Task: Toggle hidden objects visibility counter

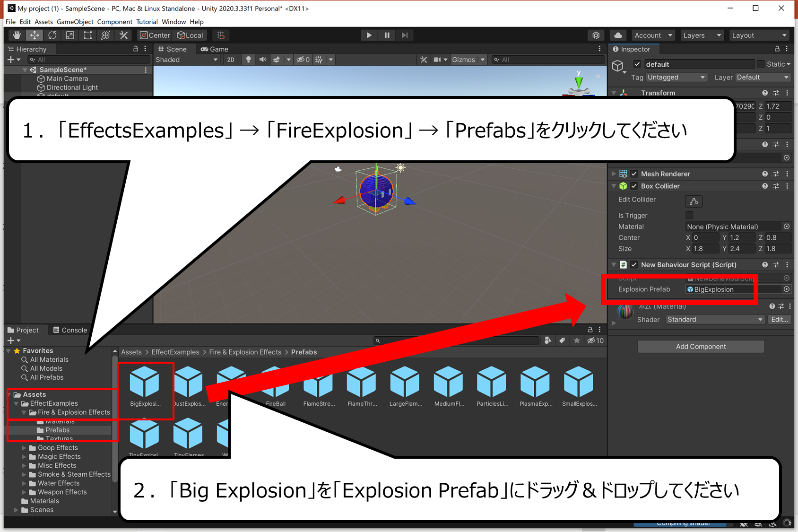Action: click(x=303, y=60)
